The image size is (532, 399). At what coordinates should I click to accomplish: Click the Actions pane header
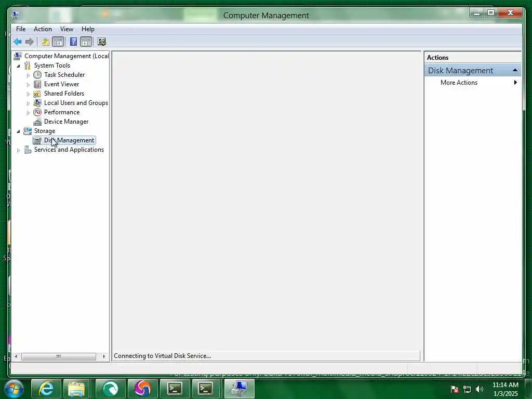point(472,57)
